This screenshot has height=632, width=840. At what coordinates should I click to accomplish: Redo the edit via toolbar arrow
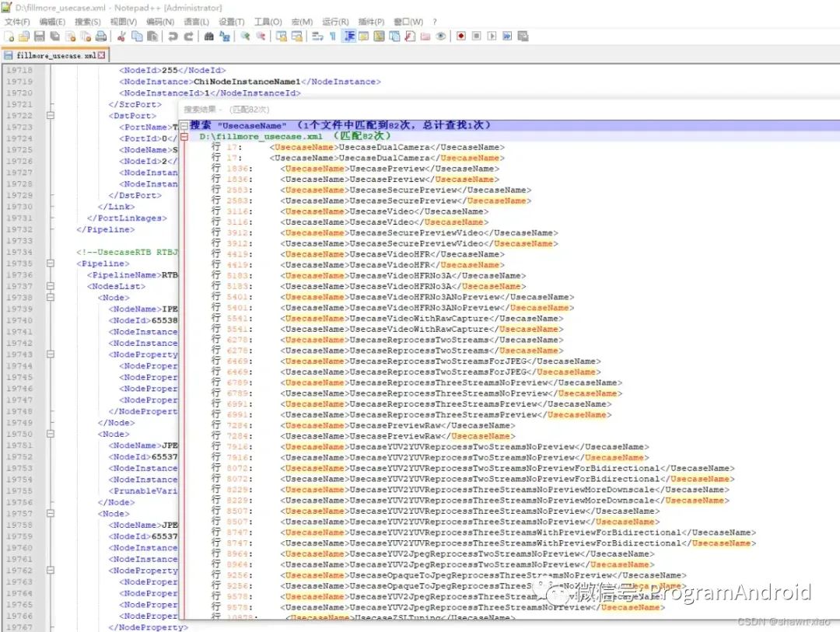[x=188, y=37]
